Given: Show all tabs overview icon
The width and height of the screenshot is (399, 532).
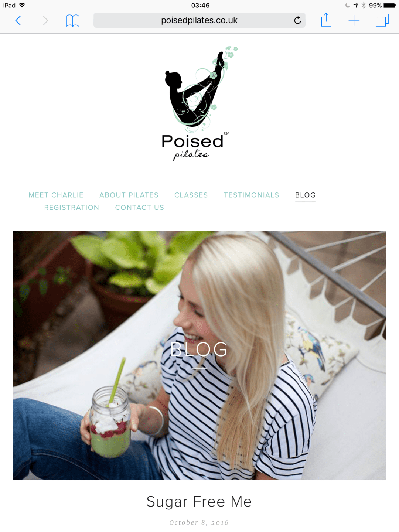Looking at the screenshot, I should (382, 20).
